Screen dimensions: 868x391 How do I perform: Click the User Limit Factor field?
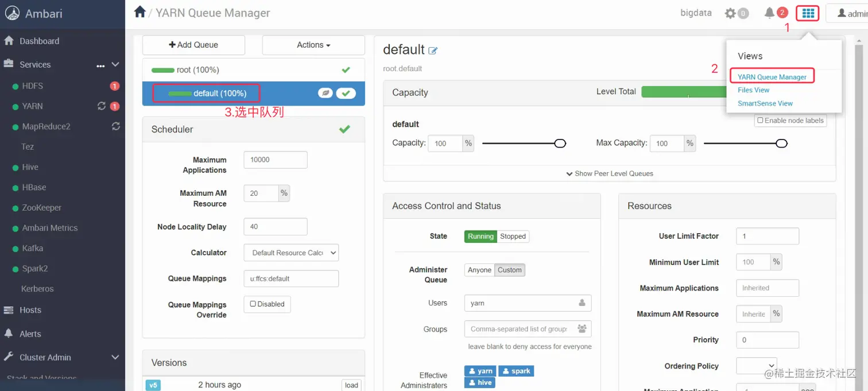[x=768, y=236]
